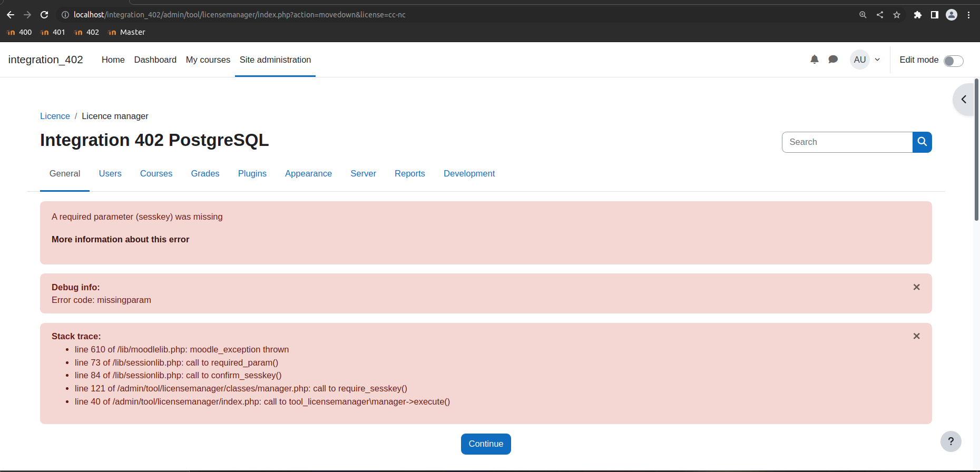Switch to the Reports tab

pos(410,174)
